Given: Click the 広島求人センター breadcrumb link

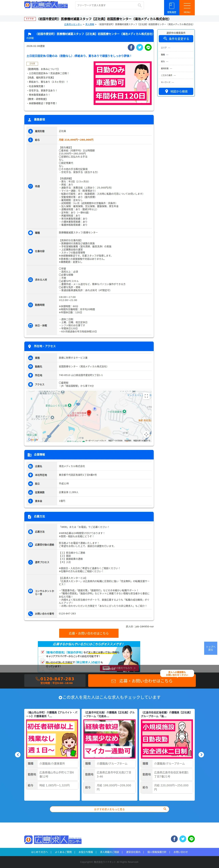Looking at the screenshot, I should coord(73,24).
